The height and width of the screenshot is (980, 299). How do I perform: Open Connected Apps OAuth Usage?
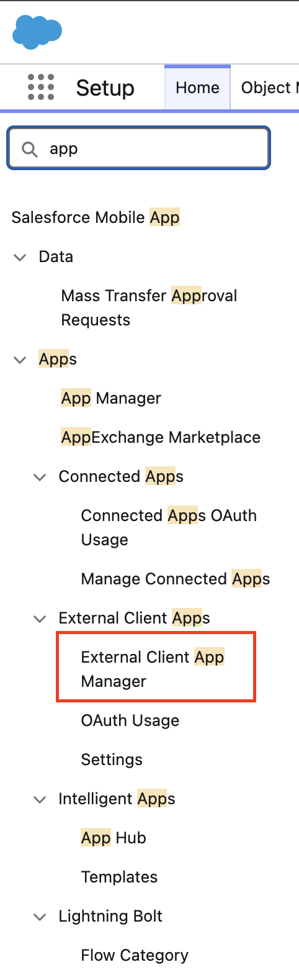(169, 527)
